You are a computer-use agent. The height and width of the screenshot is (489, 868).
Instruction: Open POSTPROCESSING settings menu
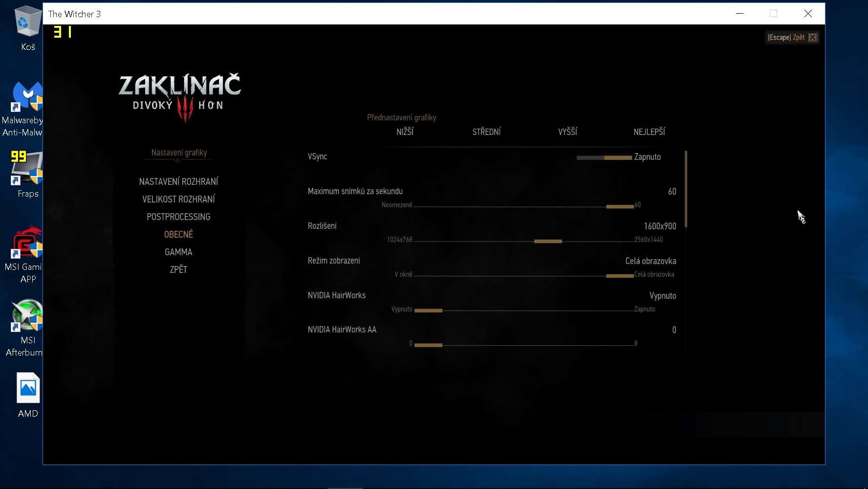pos(178,217)
